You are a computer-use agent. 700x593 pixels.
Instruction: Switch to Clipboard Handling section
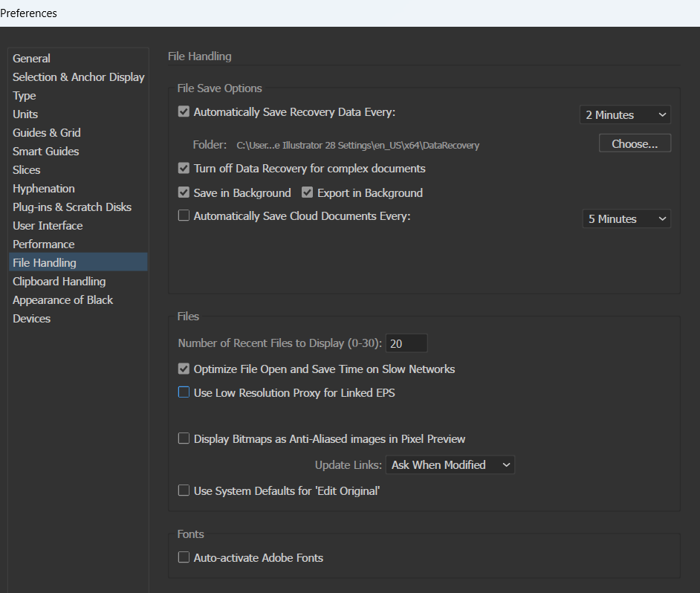click(x=59, y=281)
